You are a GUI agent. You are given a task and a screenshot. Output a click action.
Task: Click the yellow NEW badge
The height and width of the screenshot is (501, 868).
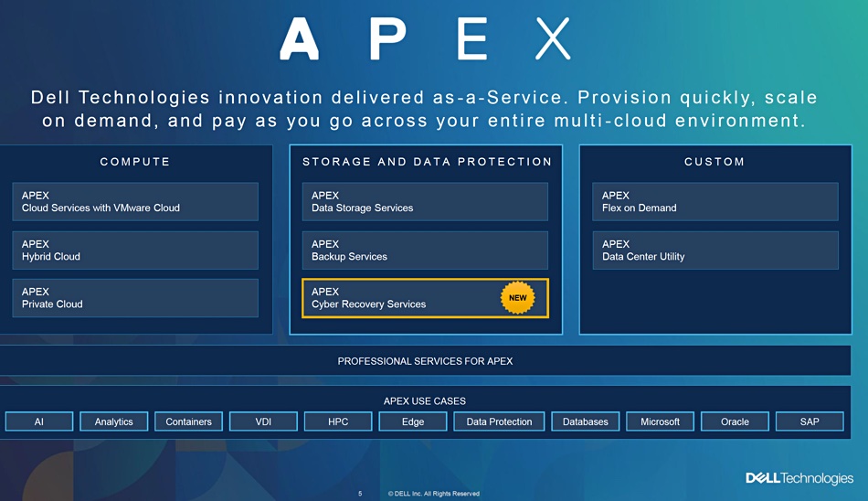[x=517, y=298]
